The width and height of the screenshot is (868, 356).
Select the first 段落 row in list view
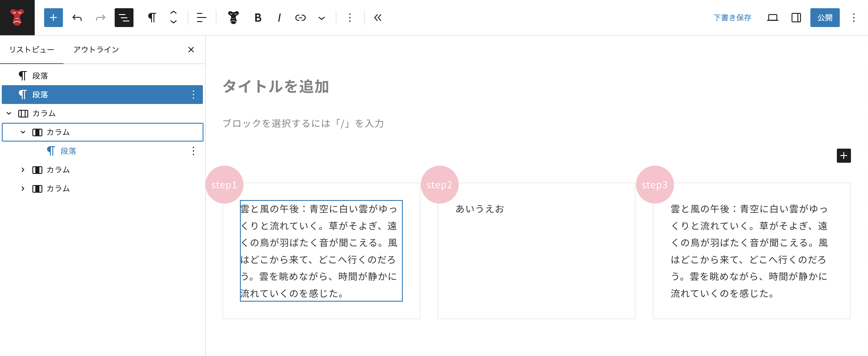pos(102,76)
